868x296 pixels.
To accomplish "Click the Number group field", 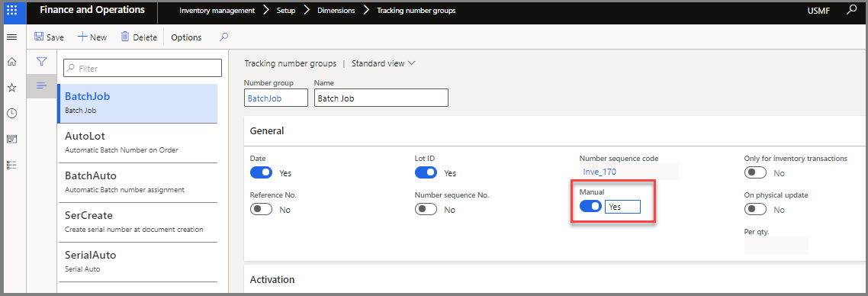I will tap(275, 98).
